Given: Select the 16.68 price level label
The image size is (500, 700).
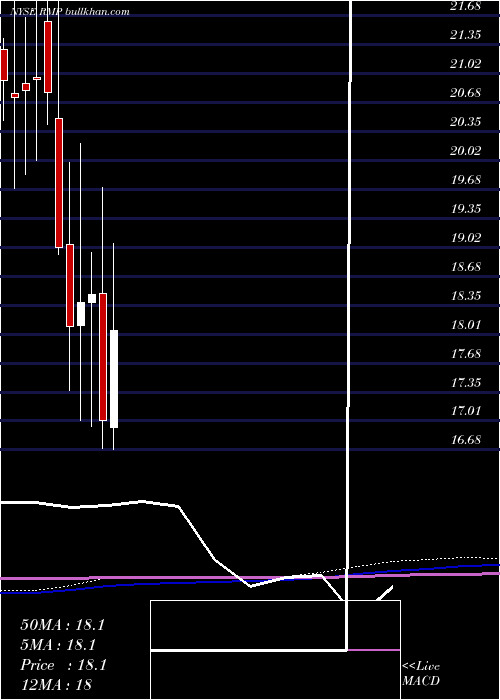Looking at the screenshot, I should (466, 440).
